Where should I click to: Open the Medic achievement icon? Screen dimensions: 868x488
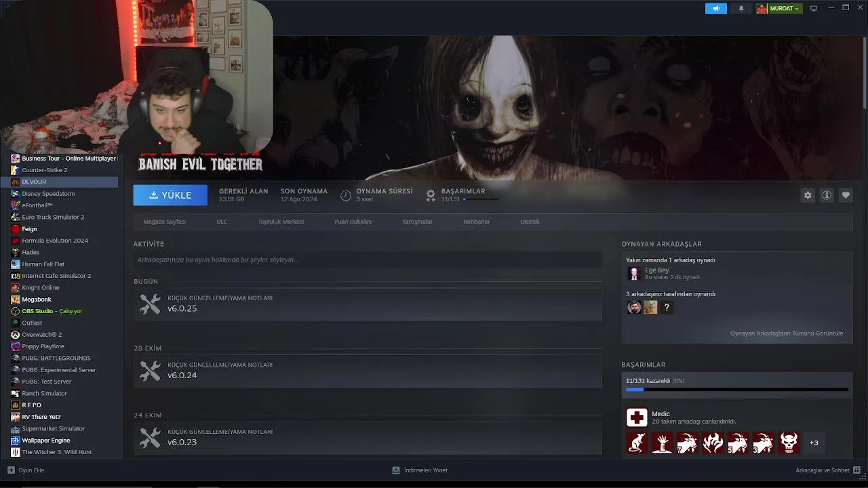point(637,418)
